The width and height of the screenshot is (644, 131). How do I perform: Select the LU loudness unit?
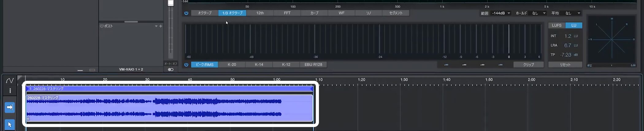coord(573,25)
